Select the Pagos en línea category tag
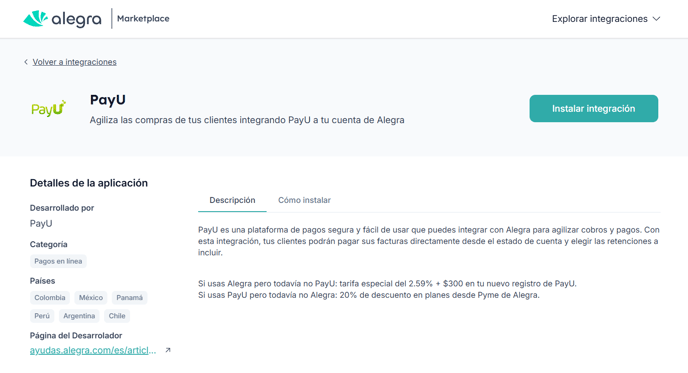Screen dimensions: 688x373 click(x=58, y=261)
